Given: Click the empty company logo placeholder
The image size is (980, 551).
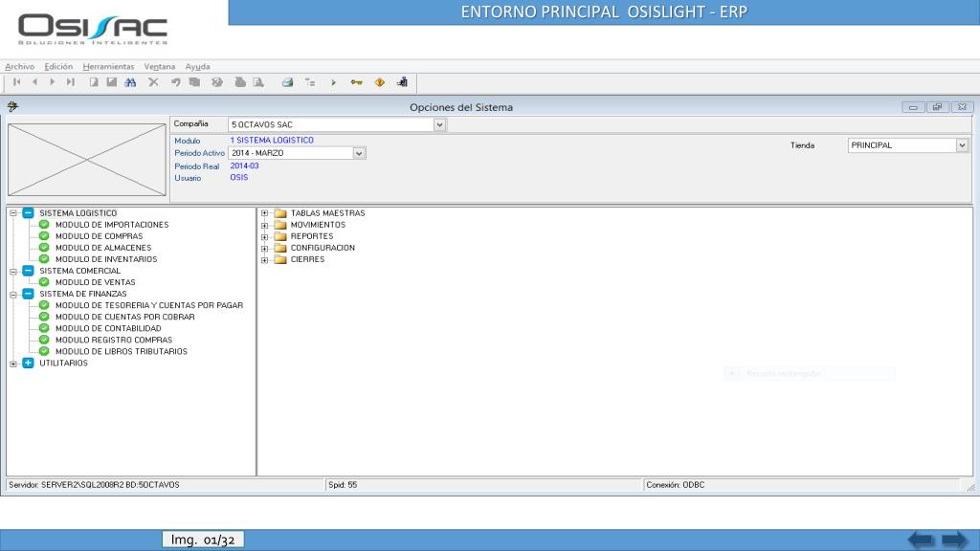Looking at the screenshot, I should [87, 160].
